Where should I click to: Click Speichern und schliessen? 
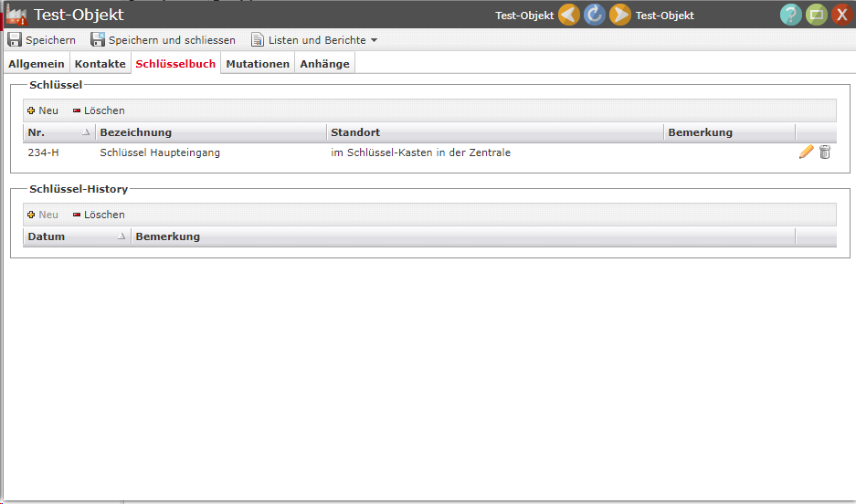coord(163,40)
